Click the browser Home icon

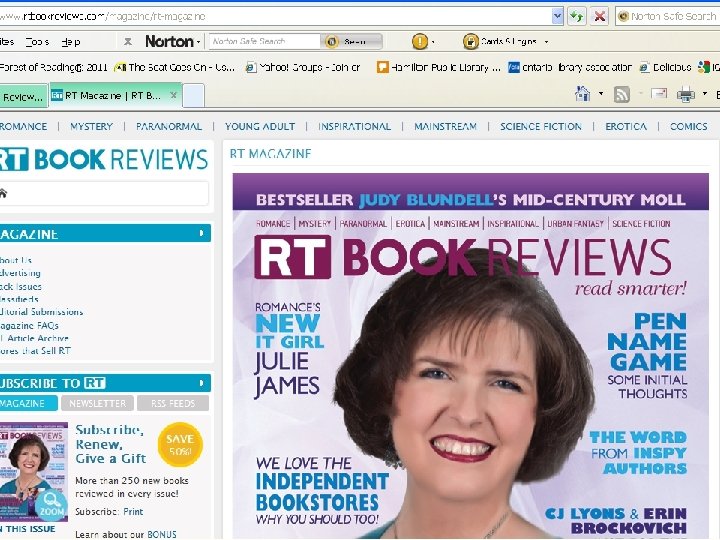[582, 94]
